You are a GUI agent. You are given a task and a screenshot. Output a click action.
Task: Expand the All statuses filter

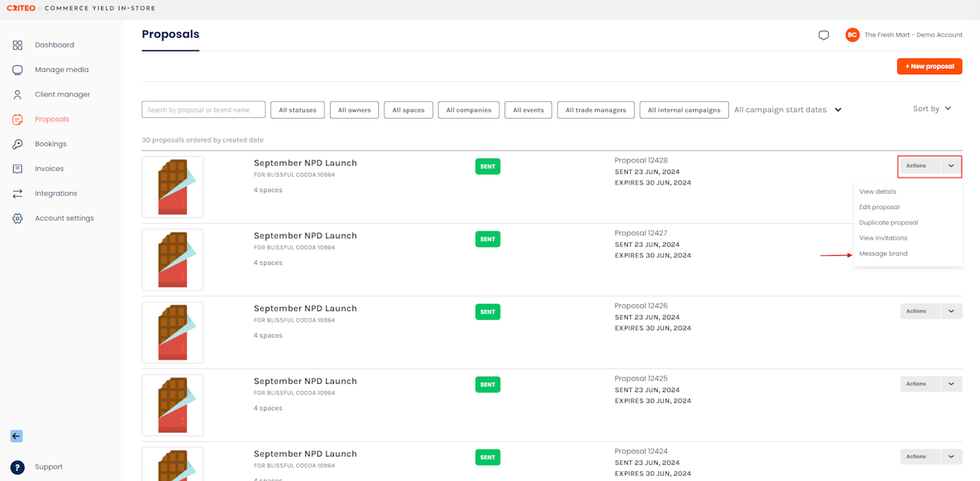point(298,110)
